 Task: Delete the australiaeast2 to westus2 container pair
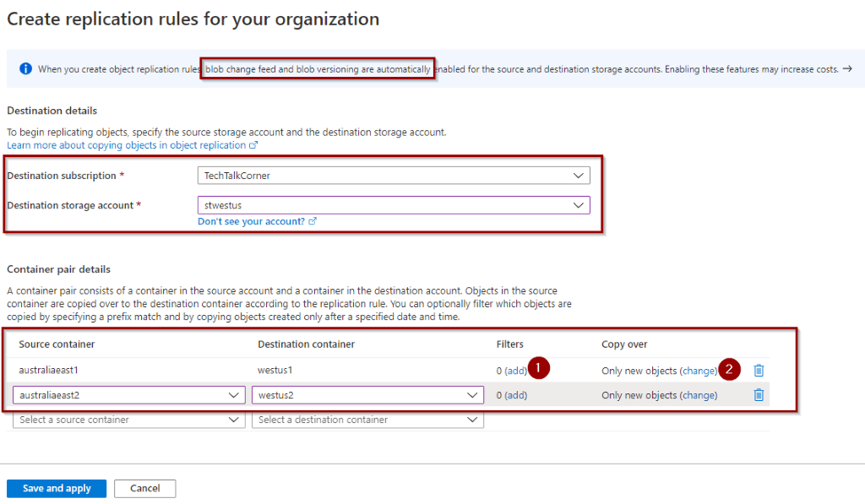pyautogui.click(x=759, y=395)
